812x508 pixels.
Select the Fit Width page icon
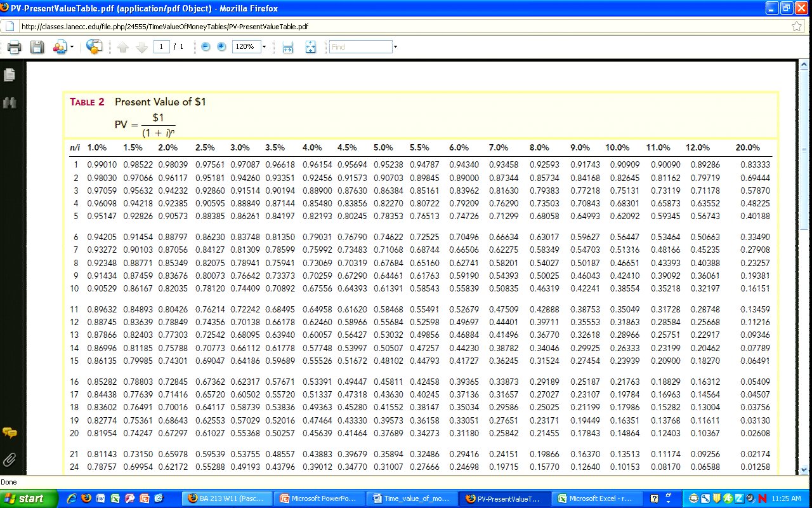pyautogui.click(x=287, y=47)
